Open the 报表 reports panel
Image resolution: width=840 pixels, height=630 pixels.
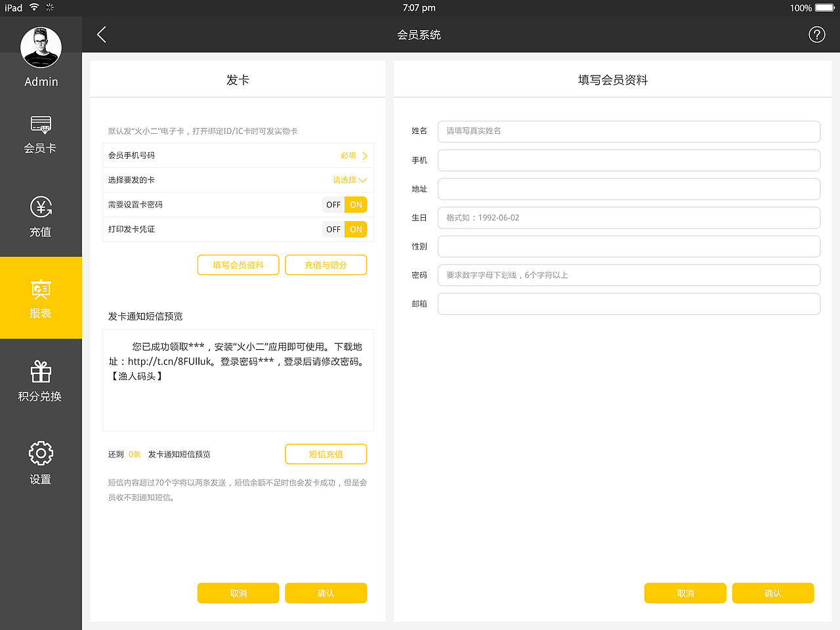pyautogui.click(x=41, y=299)
